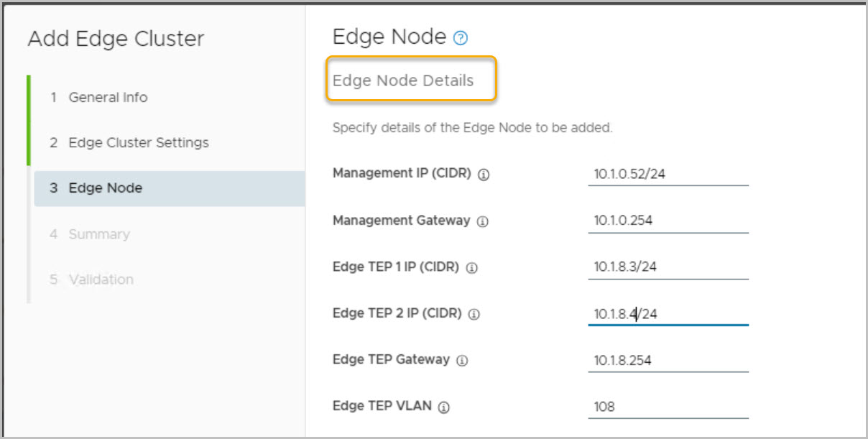Screen dimensions: 868x439
Task: Focus the Management Gateway input field
Action: [x=668, y=221]
